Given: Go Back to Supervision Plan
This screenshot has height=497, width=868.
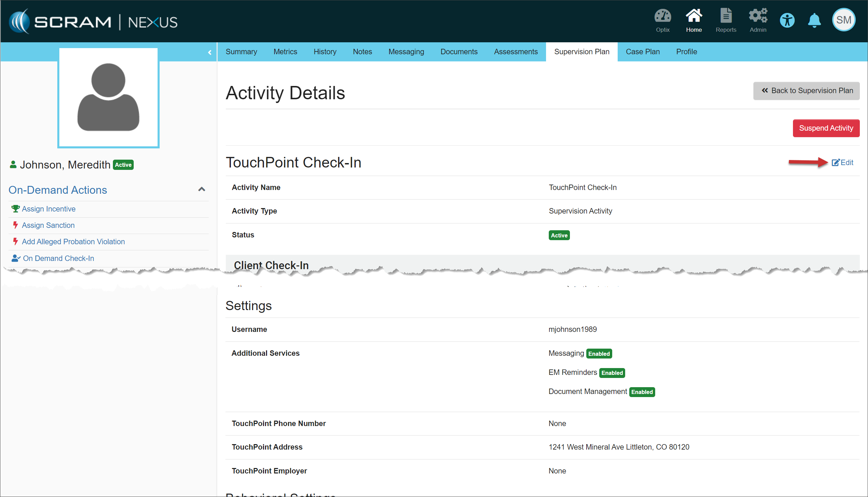Looking at the screenshot, I should point(806,90).
